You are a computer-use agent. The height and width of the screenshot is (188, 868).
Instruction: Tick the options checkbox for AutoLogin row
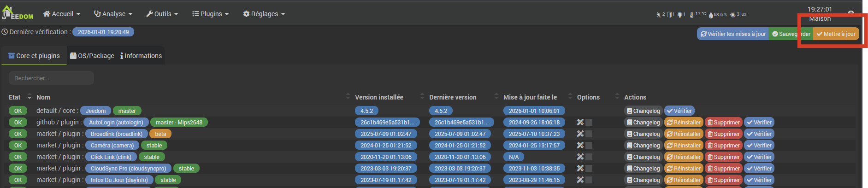(589, 123)
